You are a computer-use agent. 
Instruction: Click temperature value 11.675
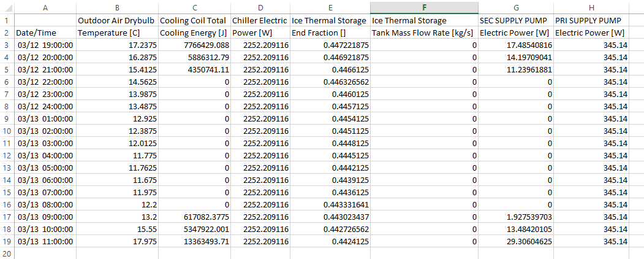point(117,180)
